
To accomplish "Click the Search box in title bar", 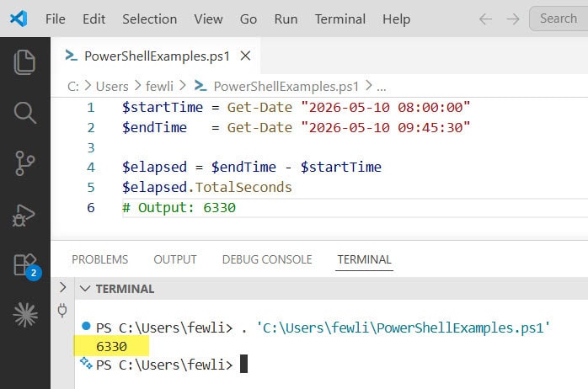I will tap(559, 19).
